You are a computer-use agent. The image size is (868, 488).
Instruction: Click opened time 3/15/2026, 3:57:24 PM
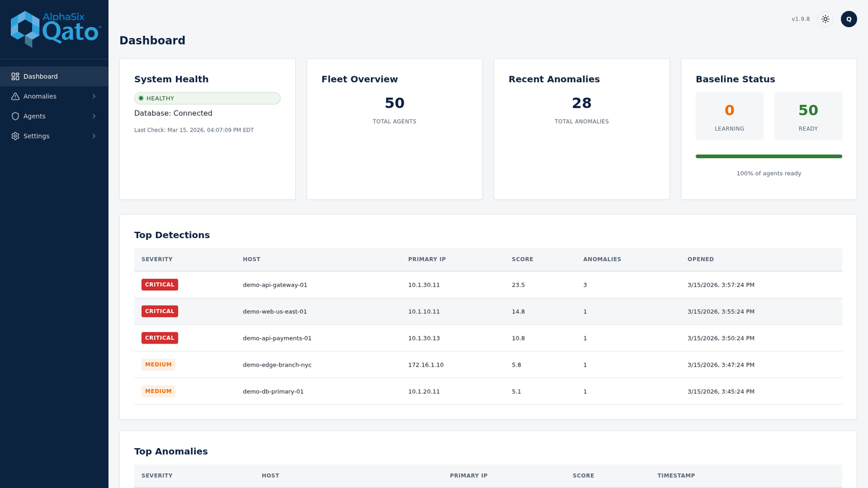[721, 285]
